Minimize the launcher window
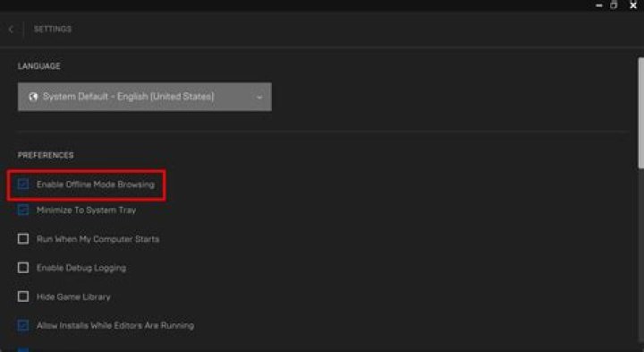The width and height of the screenshot is (644, 352). pyautogui.click(x=599, y=5)
